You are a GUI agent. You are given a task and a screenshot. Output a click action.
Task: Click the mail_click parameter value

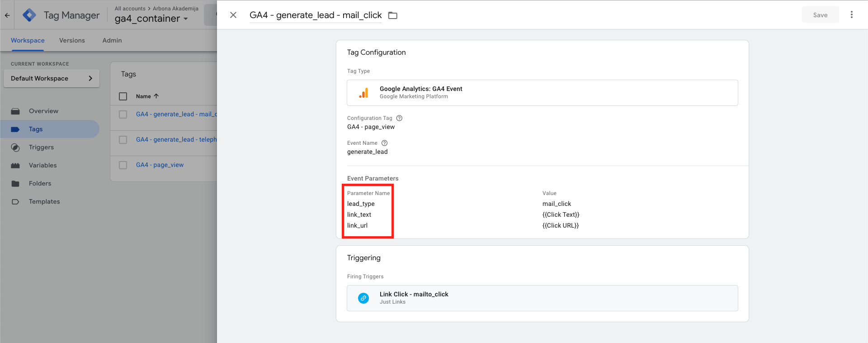(x=557, y=204)
